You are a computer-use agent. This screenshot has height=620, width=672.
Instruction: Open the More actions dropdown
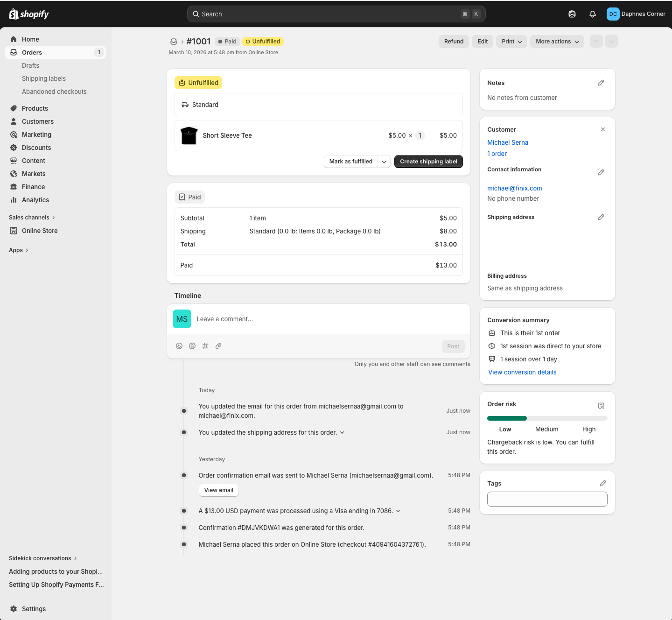pos(557,42)
